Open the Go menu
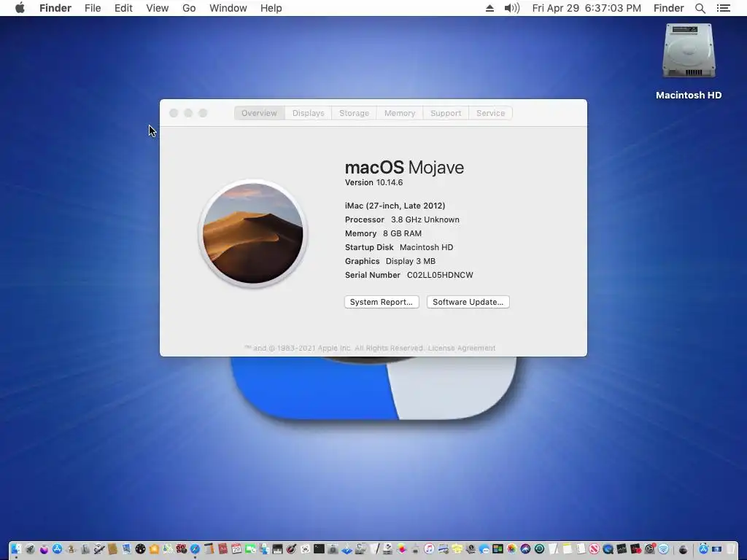747x560 pixels. 189,8
